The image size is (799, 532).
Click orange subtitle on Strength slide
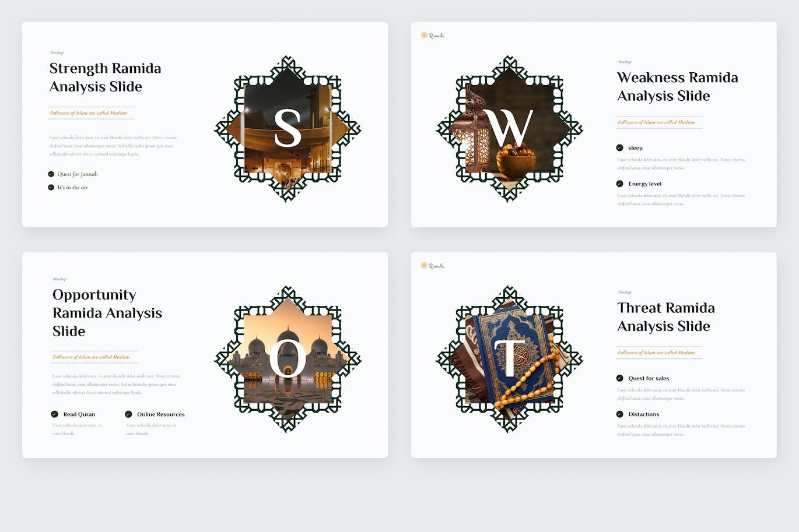coord(89,113)
